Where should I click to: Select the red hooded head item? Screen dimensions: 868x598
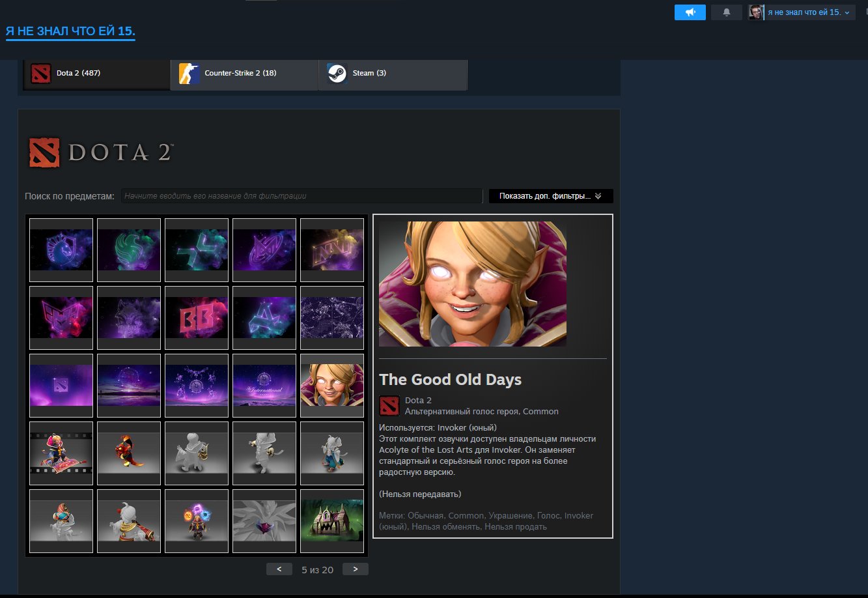pyautogui.click(x=61, y=521)
